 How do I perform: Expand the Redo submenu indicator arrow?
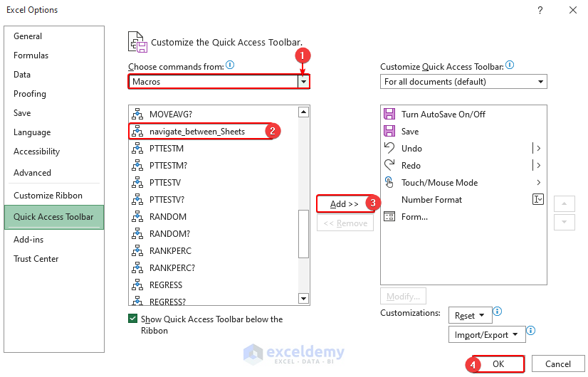(x=537, y=165)
